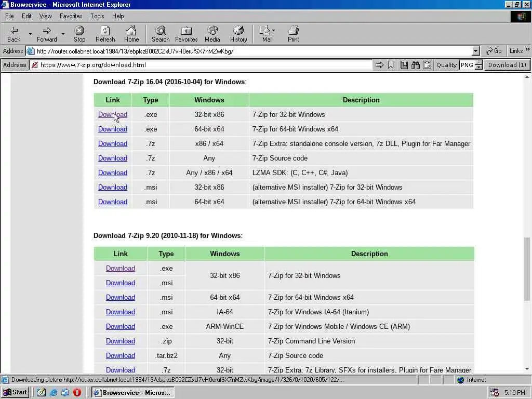
Task: Launch Opera from quick launch
Action: (x=77, y=393)
